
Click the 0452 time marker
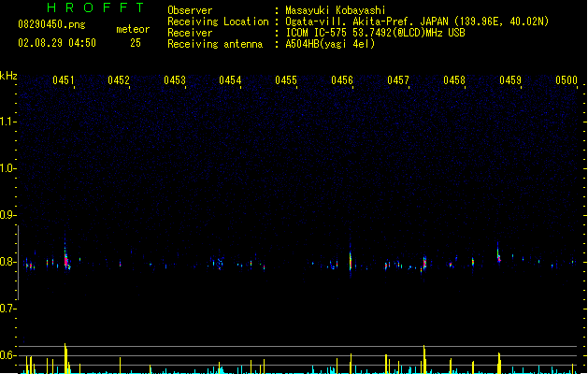[x=119, y=80]
